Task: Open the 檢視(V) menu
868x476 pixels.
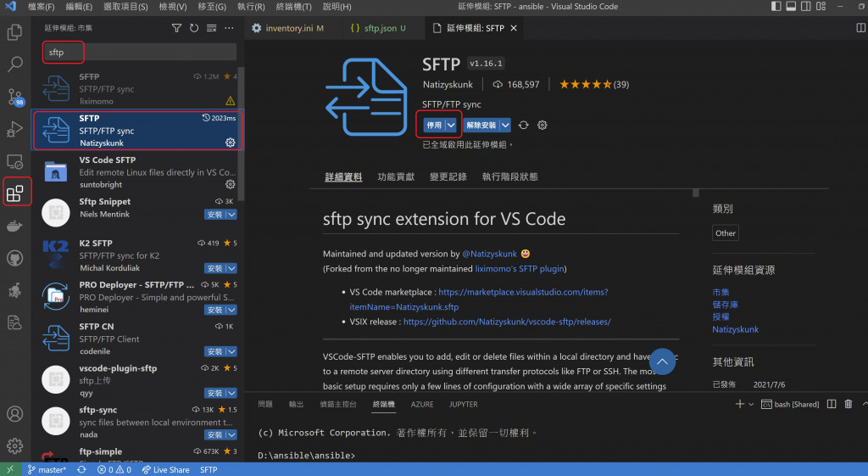Action: pyautogui.click(x=173, y=7)
